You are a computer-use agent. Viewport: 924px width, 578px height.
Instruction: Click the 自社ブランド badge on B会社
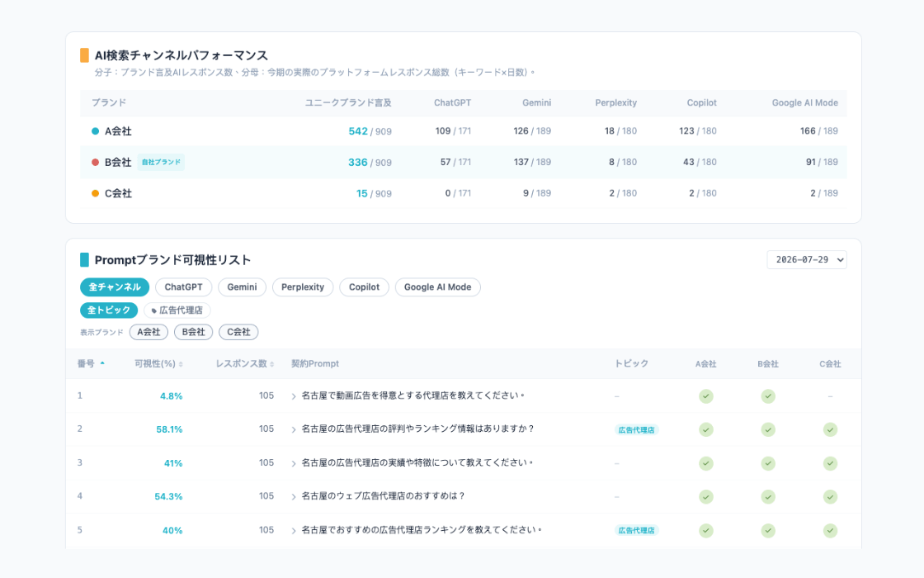coord(161,162)
